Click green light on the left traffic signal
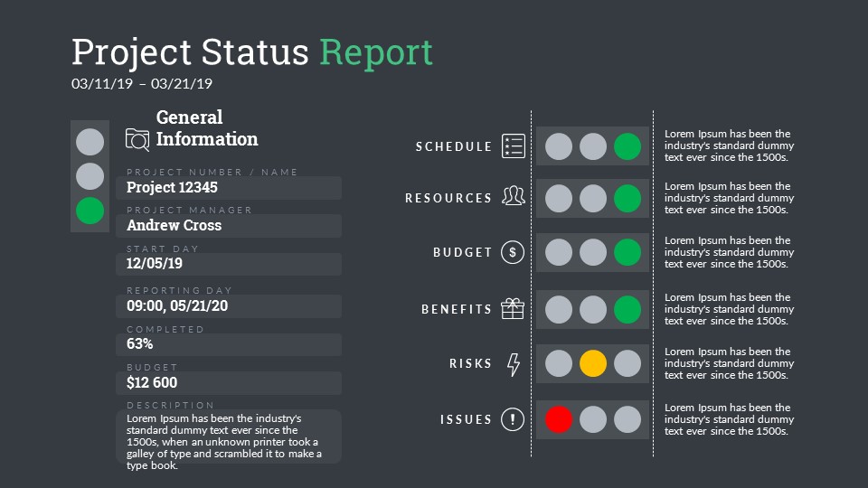The height and width of the screenshot is (488, 868). click(x=90, y=211)
